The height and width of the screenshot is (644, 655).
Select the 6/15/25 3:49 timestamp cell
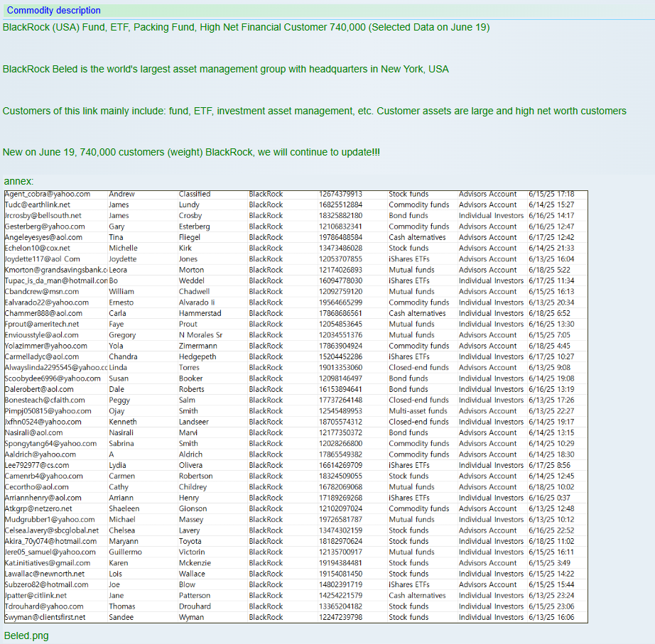[549, 563]
